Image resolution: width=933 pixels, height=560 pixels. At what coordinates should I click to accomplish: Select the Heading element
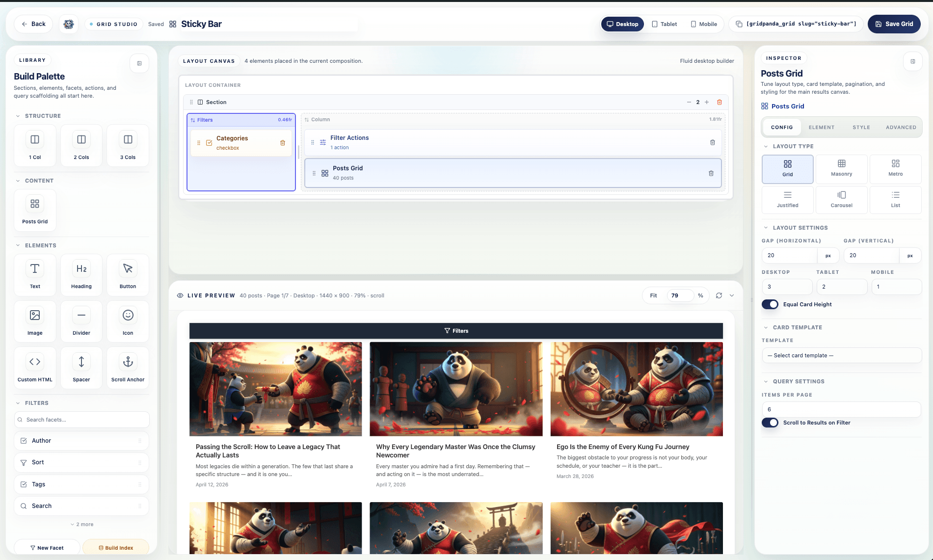(x=81, y=275)
